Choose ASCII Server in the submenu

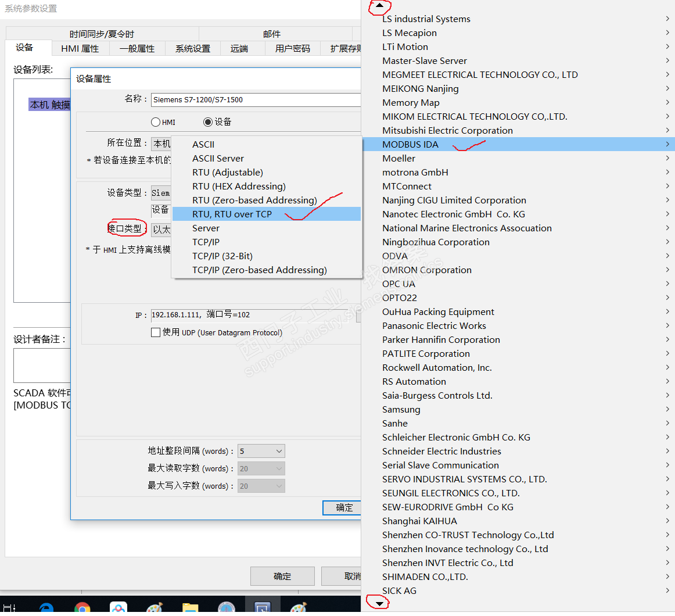coord(267,158)
